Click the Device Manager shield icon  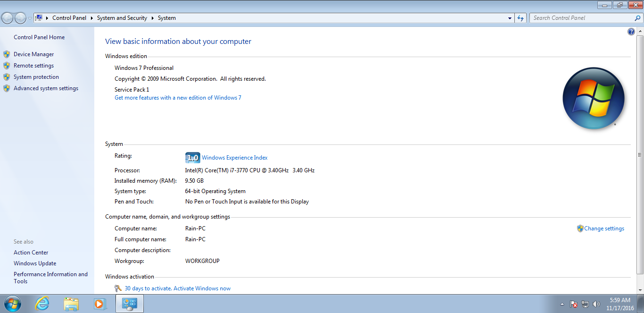[x=7, y=54]
